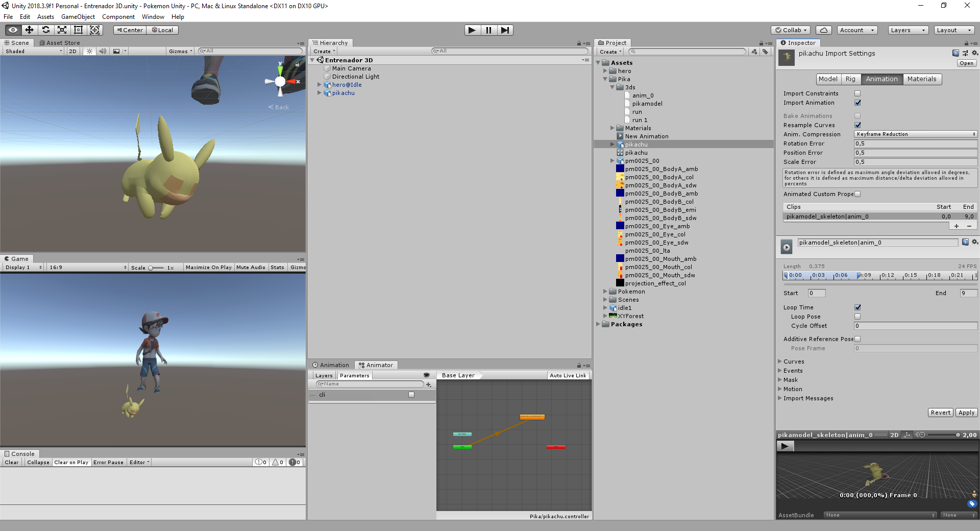980x531 pixels.
Task: Switch to the Asset Store tab
Action: [60, 43]
